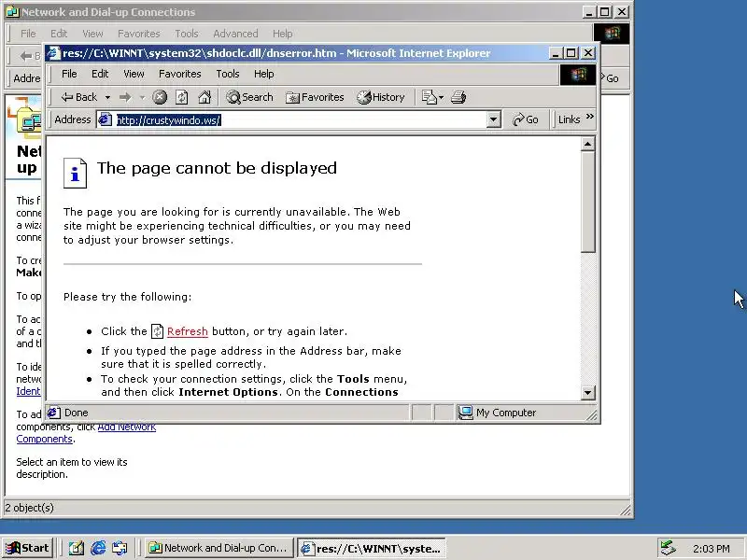Click the Forward arrow in Internet Explorer
This screenshot has width=747, height=560.
click(125, 98)
